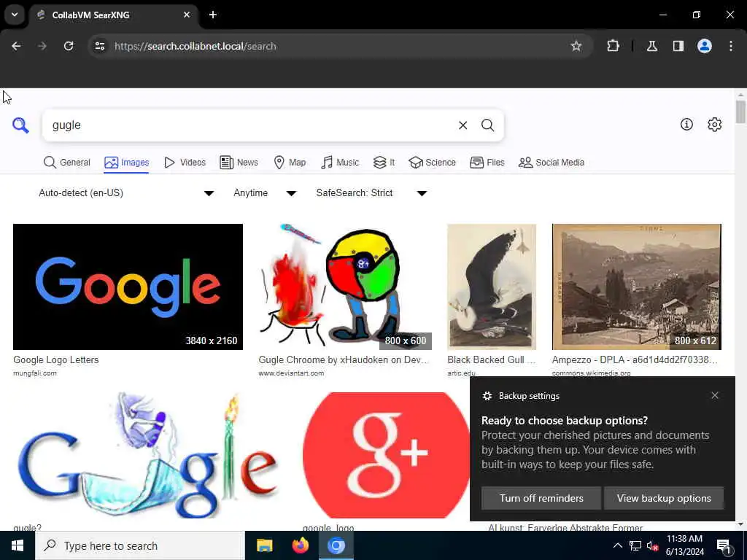The height and width of the screenshot is (560, 747).
Task: Click the mungfali.com source text
Action: (x=35, y=373)
